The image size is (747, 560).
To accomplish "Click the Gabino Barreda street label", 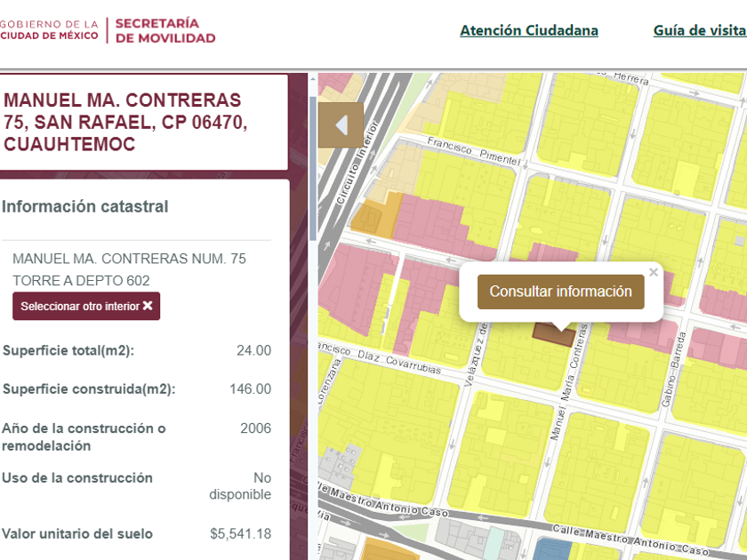I will [672, 370].
